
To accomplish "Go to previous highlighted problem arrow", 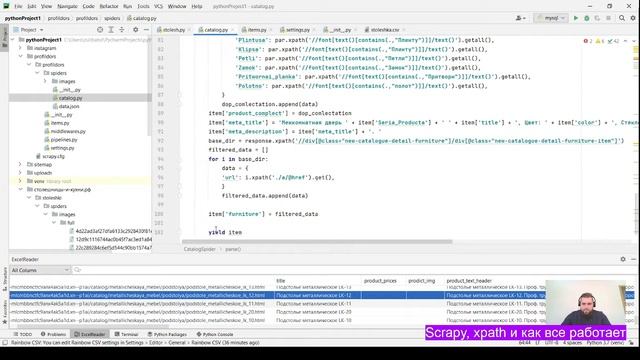I will (625, 41).
